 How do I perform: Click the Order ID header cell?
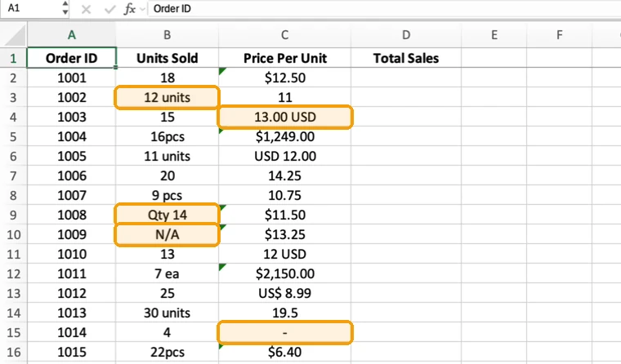click(71, 58)
